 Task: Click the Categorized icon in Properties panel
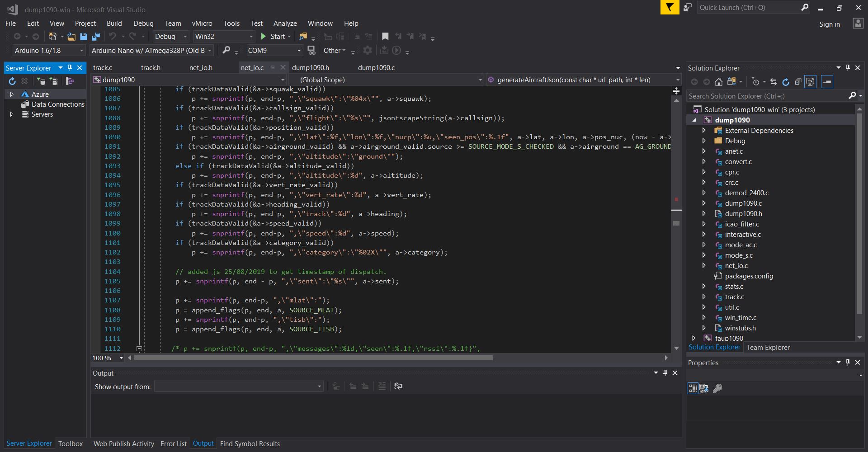[693, 388]
